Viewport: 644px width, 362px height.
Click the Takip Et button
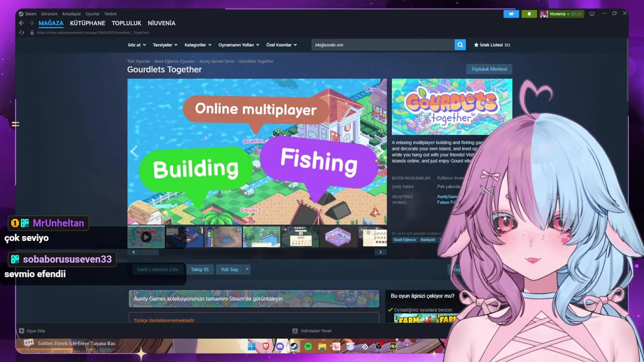pyautogui.click(x=200, y=269)
